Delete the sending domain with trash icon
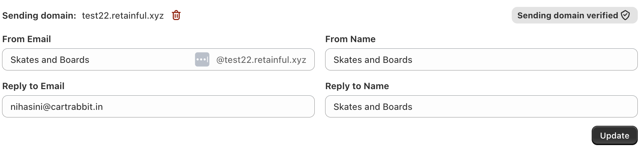The height and width of the screenshot is (152, 644). click(x=176, y=16)
